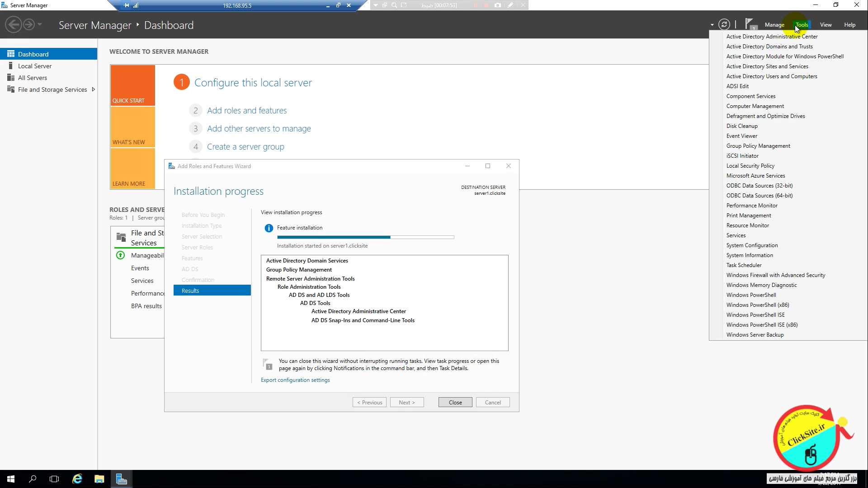The height and width of the screenshot is (488, 868).
Task: Click the back navigation arrow
Action: [14, 24]
